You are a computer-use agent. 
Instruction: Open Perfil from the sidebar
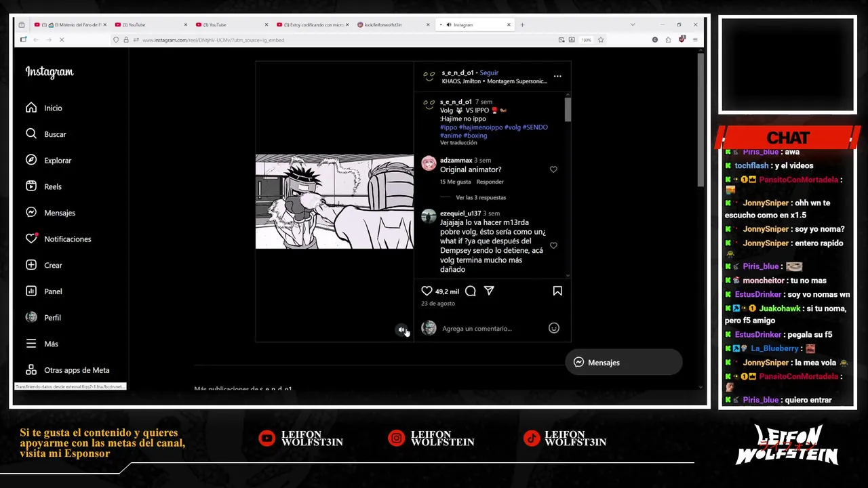(43, 317)
